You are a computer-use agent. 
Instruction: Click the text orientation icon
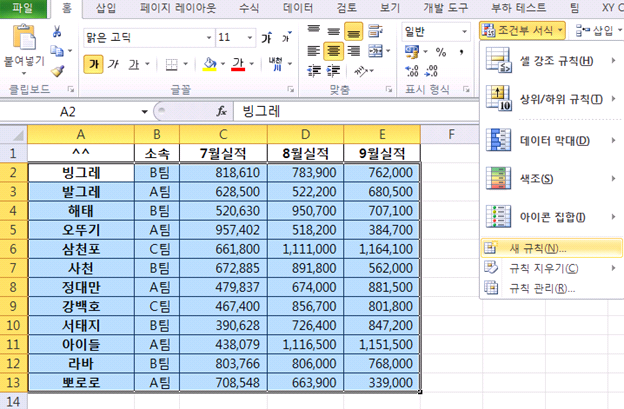pos(361,71)
